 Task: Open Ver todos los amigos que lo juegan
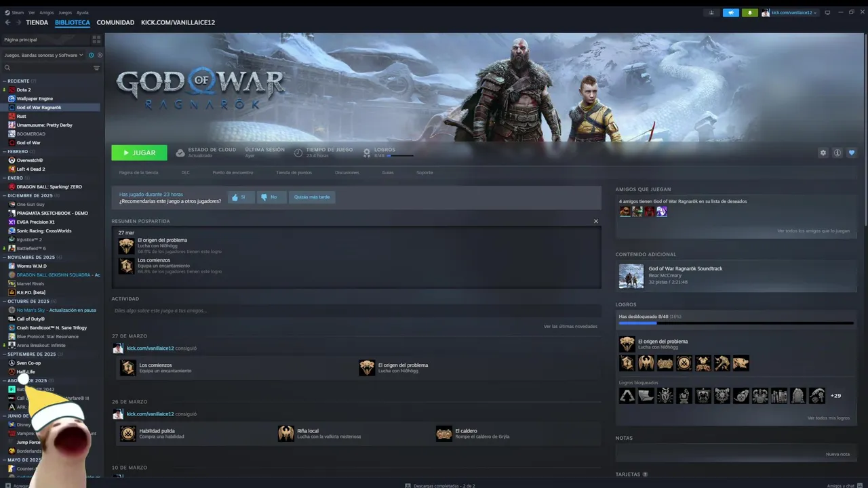(813, 230)
